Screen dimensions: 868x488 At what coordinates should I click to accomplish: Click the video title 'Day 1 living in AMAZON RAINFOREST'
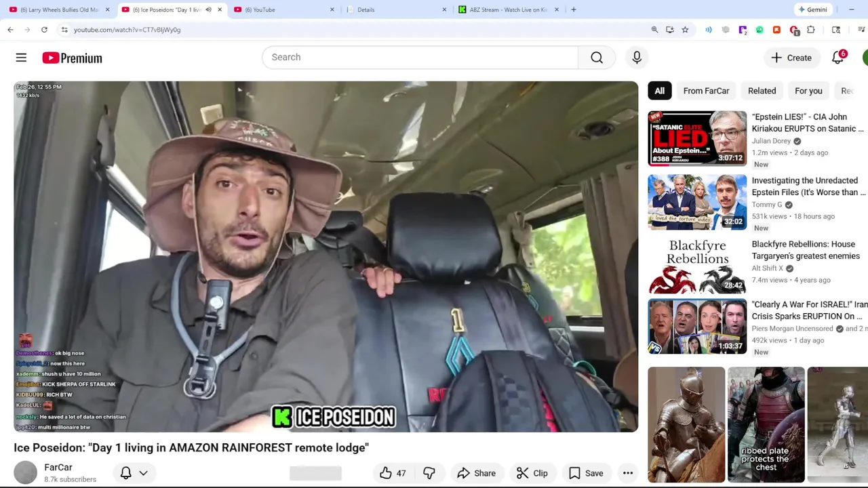(x=191, y=448)
